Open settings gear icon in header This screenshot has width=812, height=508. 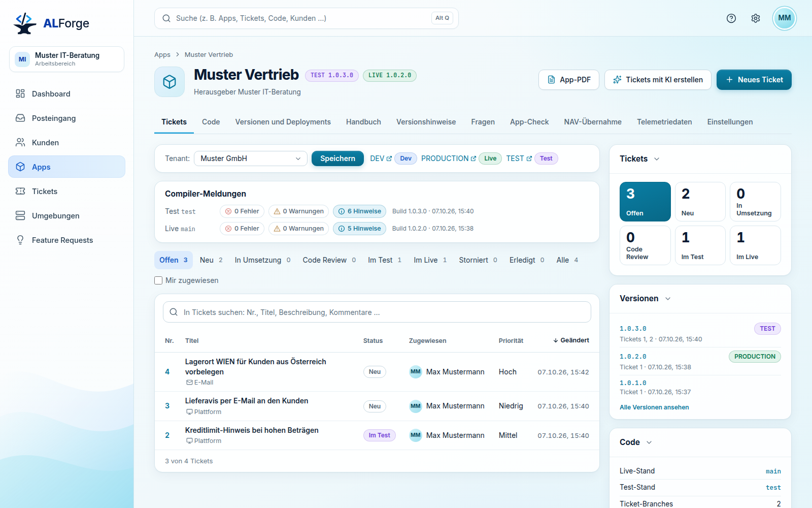(756, 18)
